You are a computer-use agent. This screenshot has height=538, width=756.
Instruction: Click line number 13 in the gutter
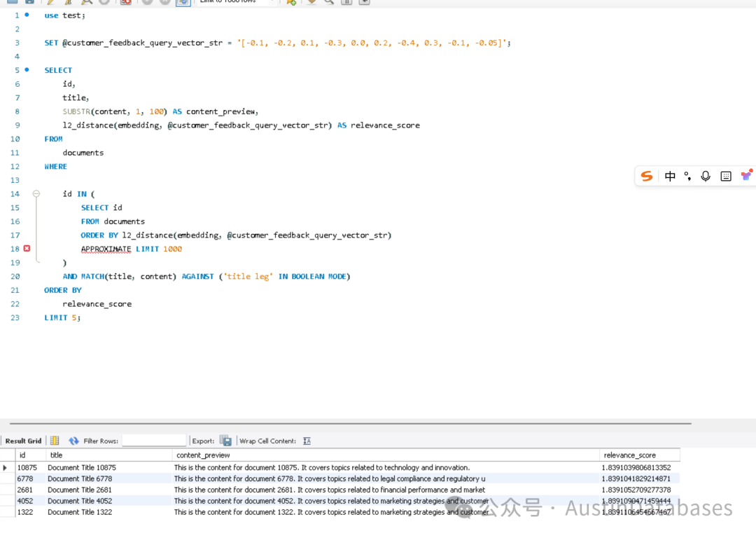tap(15, 180)
